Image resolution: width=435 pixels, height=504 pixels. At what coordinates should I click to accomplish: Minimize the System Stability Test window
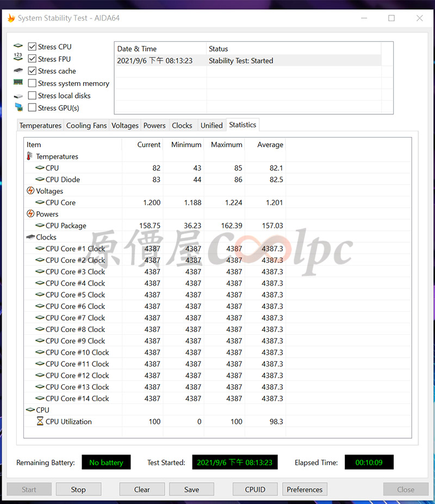(x=364, y=18)
